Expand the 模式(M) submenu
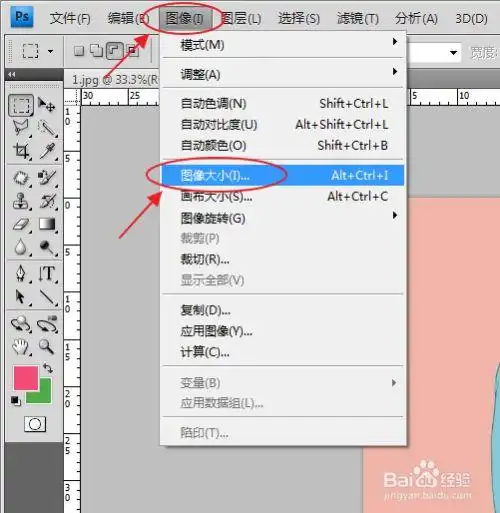 click(283, 44)
